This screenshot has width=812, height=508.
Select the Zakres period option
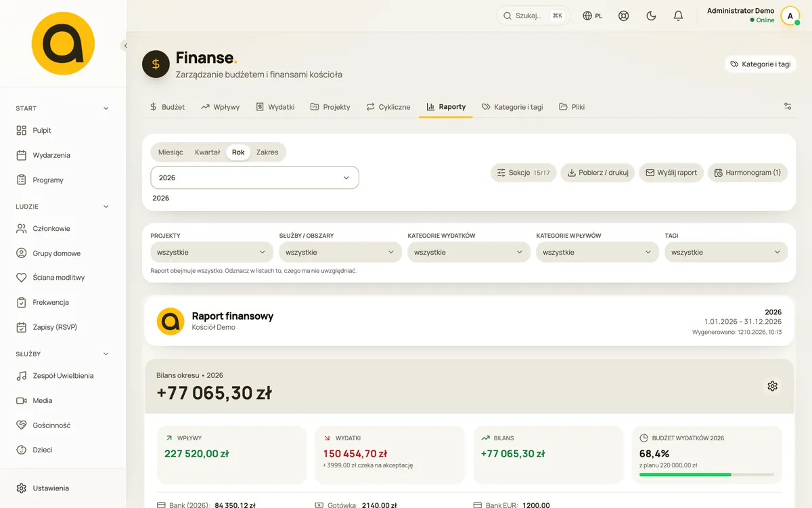(267, 152)
